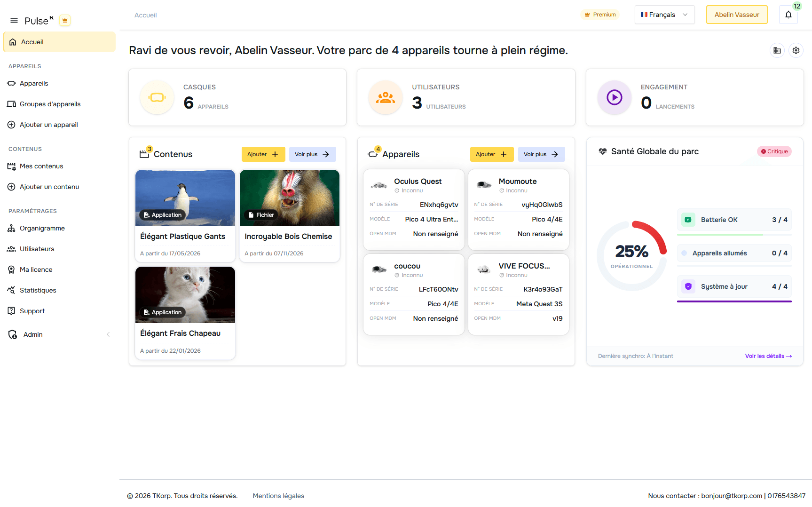This screenshot has height=507, width=812.
Task: Click the 25% operational gauge ring
Action: pyautogui.click(x=631, y=256)
